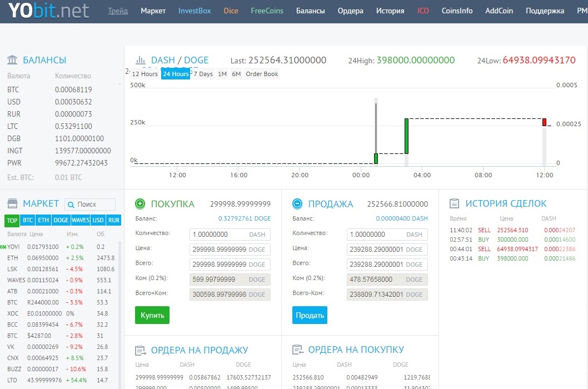Click the icon beside ОРДЕРА НА ПРОДАЖУ
588x389 pixels.
pos(140,350)
